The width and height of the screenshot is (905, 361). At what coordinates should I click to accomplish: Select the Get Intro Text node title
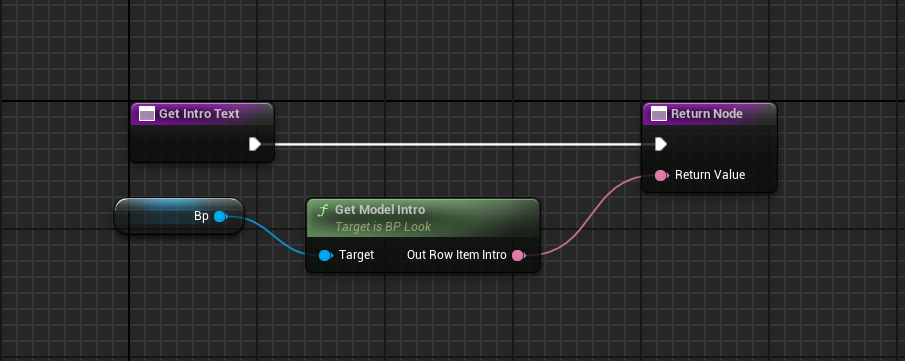pyautogui.click(x=199, y=114)
